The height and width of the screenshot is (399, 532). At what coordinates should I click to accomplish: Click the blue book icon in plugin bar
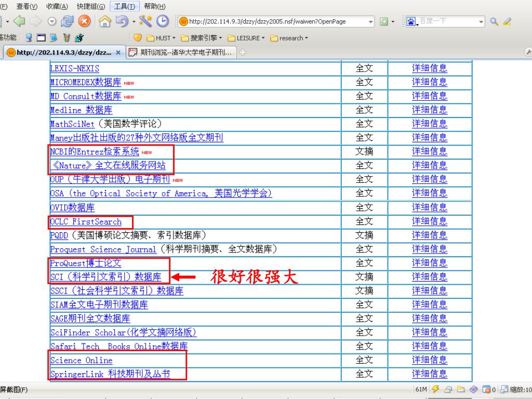coord(54,37)
